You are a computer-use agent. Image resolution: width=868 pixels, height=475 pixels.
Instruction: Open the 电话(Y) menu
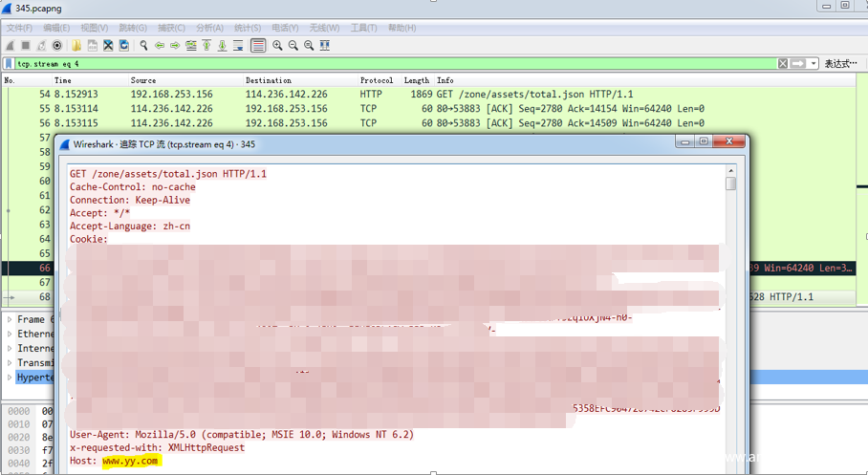(x=285, y=28)
